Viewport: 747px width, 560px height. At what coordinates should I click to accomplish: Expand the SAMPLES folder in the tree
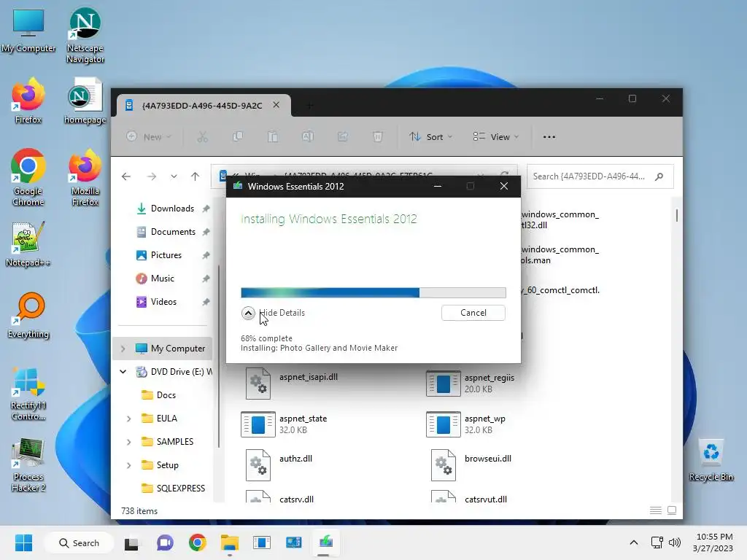[x=128, y=442]
